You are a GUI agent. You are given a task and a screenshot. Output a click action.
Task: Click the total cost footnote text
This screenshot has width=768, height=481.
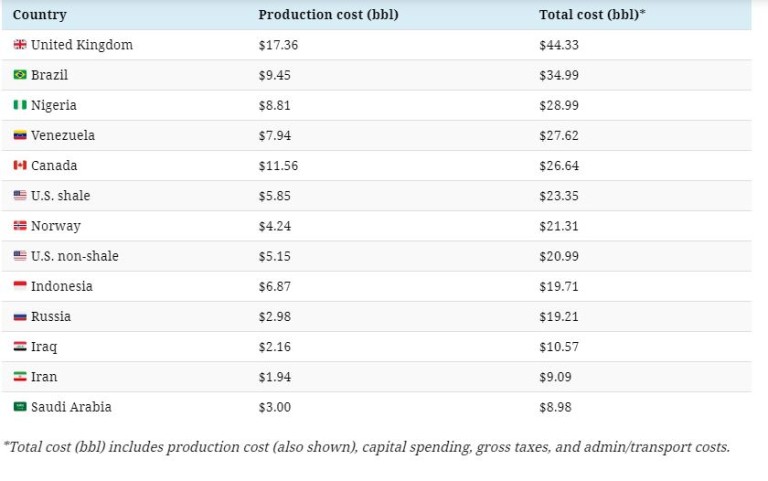[x=367, y=447]
